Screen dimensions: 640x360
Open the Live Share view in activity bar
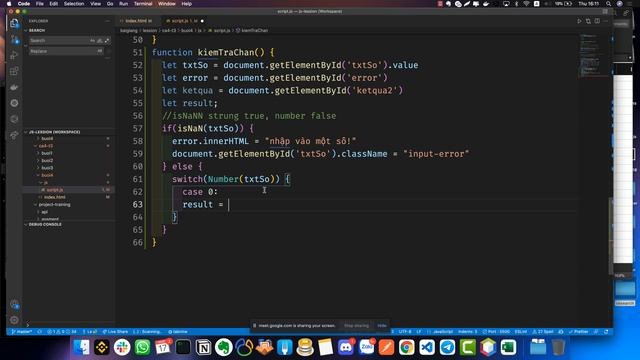(14, 135)
